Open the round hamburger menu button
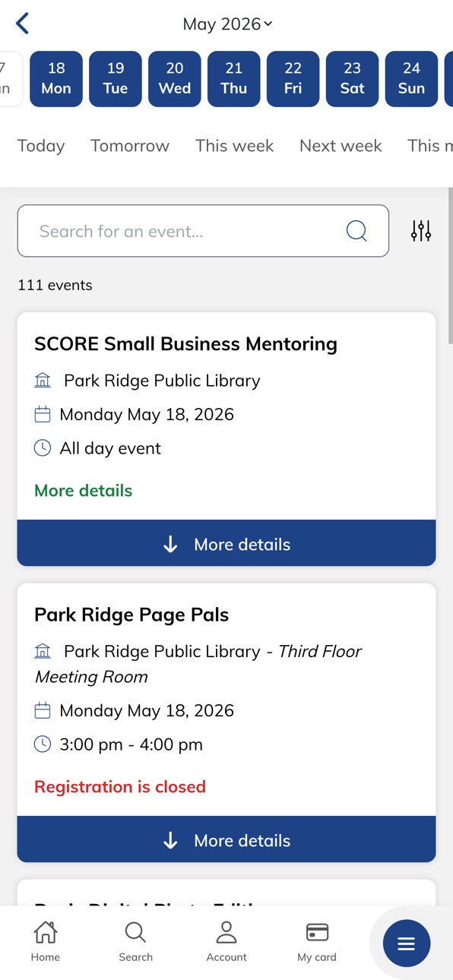This screenshot has width=453, height=980. [x=407, y=944]
